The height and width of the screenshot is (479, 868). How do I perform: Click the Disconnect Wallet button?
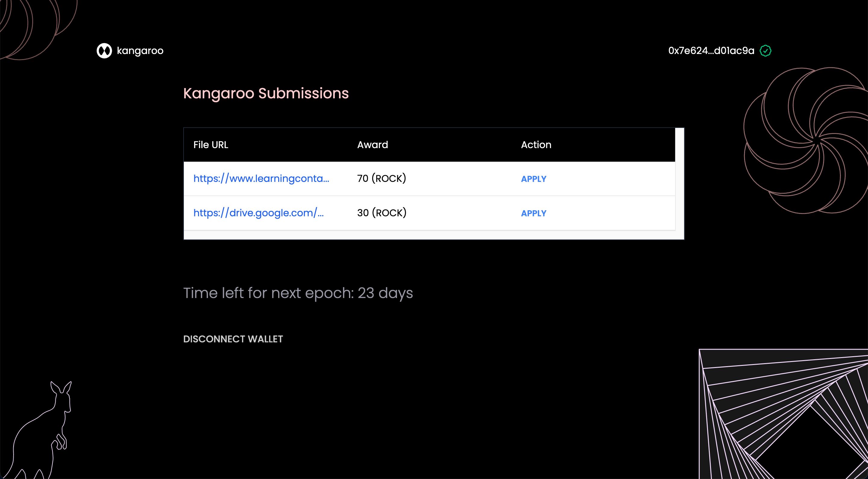tap(233, 339)
